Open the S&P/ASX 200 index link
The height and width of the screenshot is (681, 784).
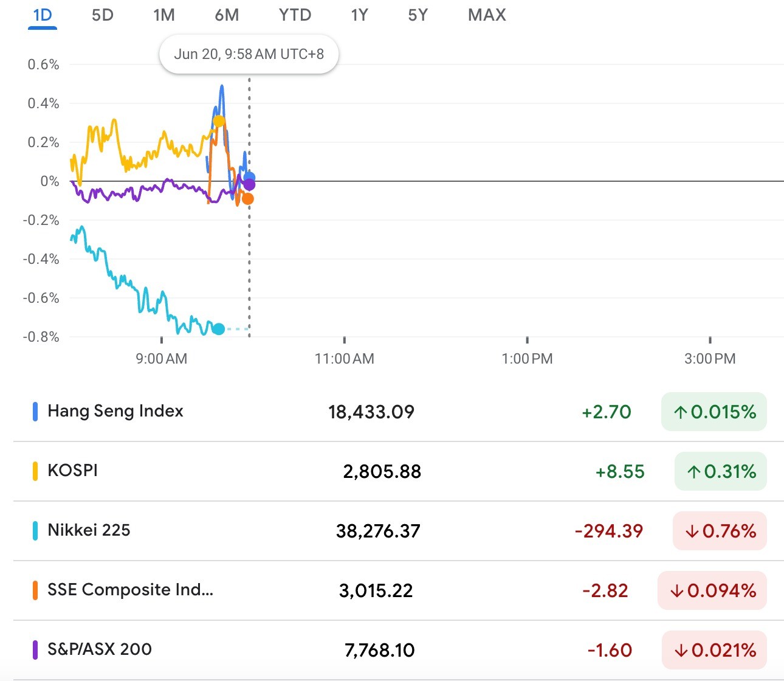100,649
